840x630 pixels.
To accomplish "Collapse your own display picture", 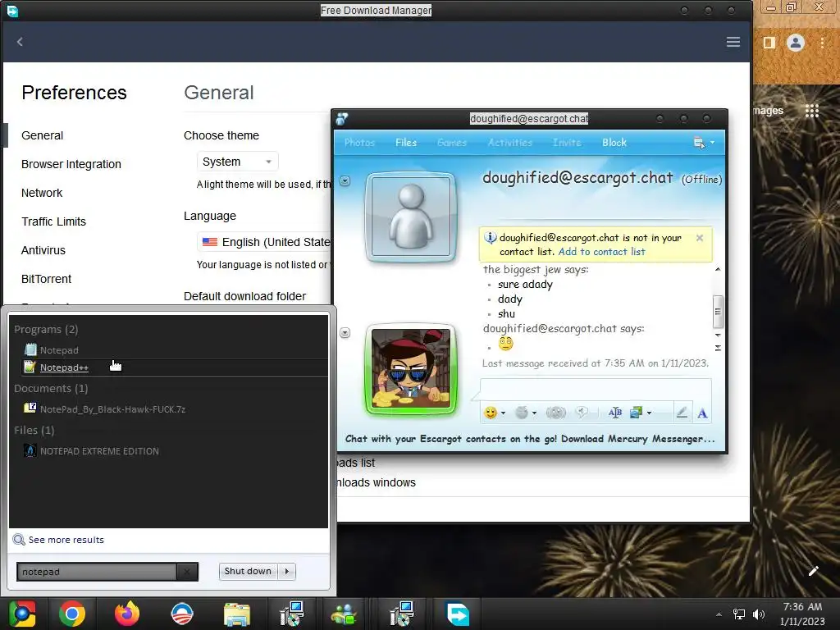I will click(345, 333).
